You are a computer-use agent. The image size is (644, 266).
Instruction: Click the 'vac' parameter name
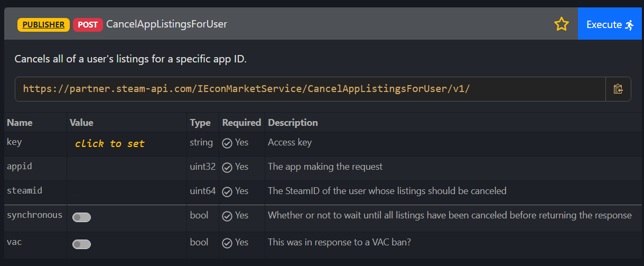(14, 242)
